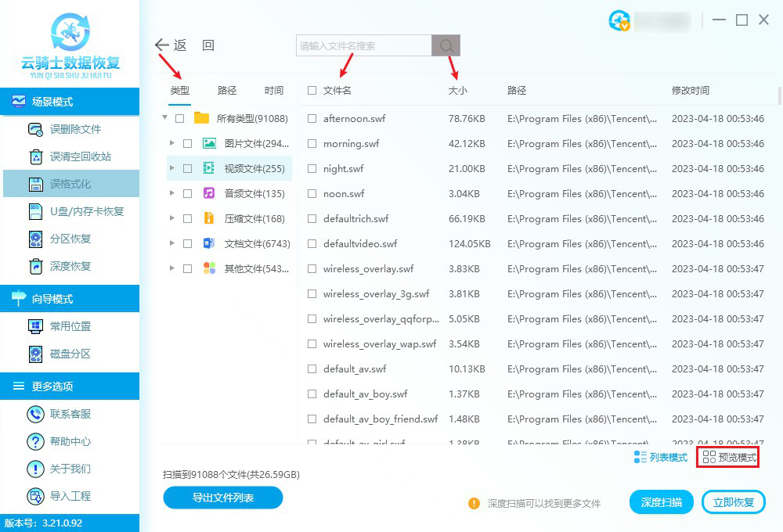
Task: Click the 磁盘分区 icon under 向导模式
Action: pyautogui.click(x=35, y=356)
